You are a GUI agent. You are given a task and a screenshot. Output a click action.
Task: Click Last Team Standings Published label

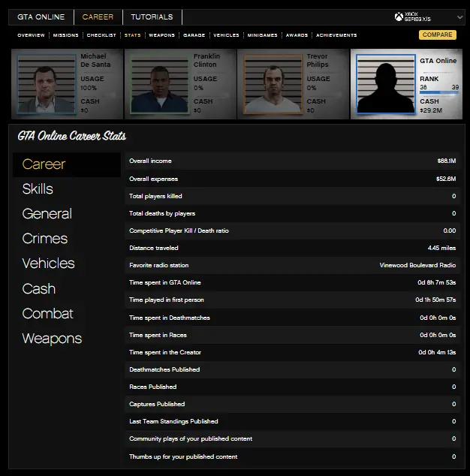(x=173, y=421)
